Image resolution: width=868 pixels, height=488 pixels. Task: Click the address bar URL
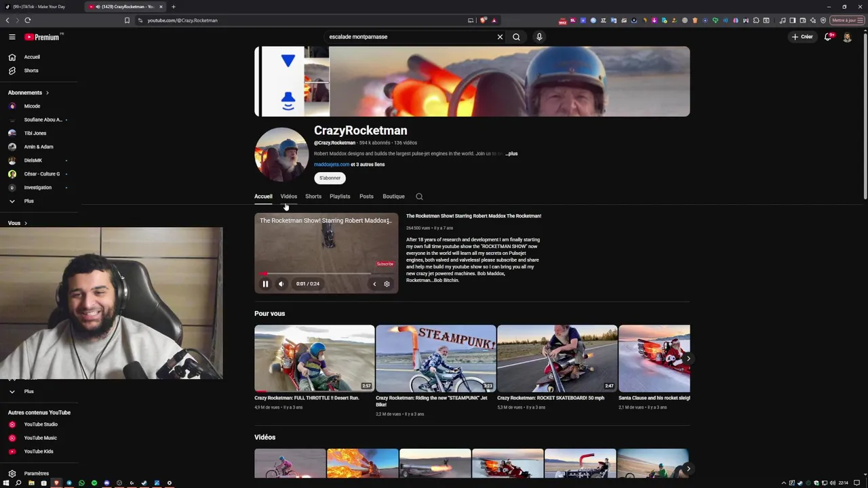coord(182,20)
